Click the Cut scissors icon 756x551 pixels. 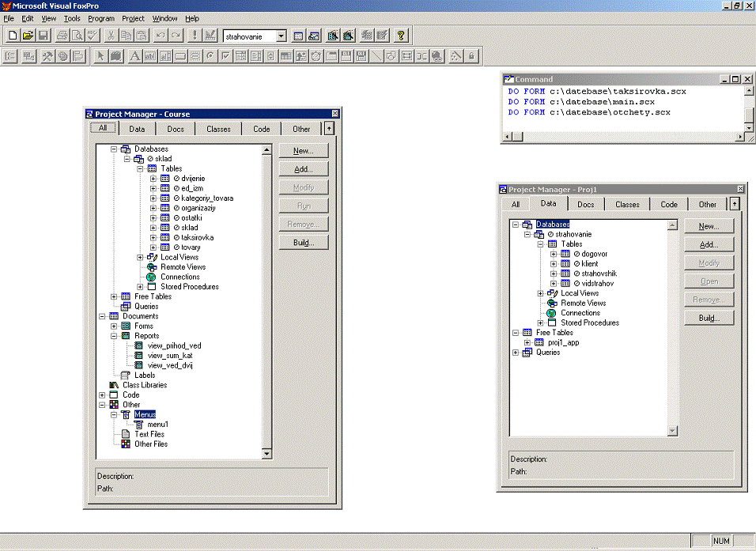(111, 36)
